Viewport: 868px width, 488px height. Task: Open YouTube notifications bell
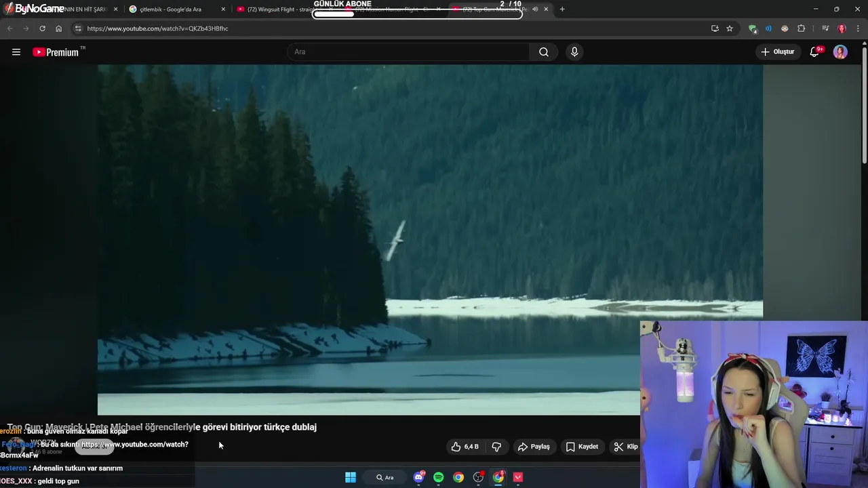pos(815,52)
